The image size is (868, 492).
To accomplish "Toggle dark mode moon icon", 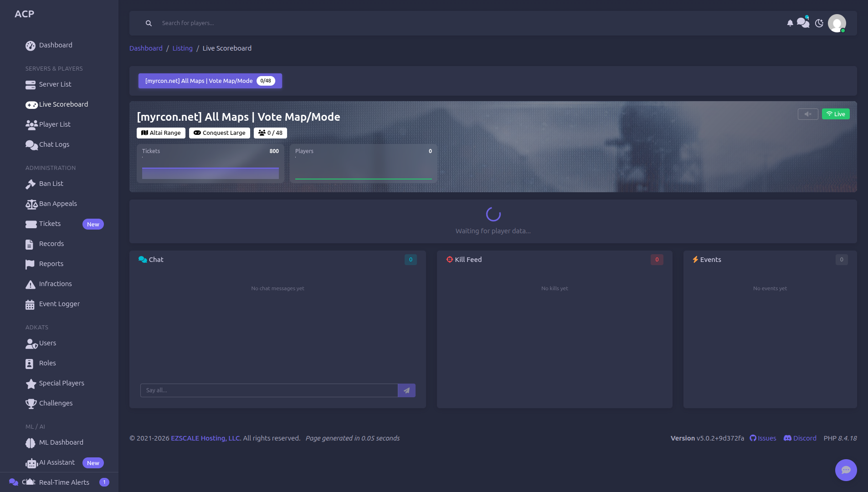I will click(819, 23).
